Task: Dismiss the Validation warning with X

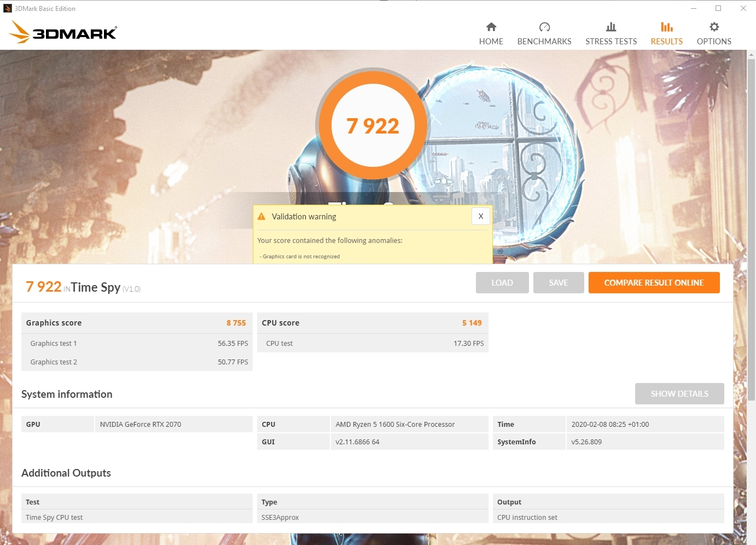Action: (481, 216)
